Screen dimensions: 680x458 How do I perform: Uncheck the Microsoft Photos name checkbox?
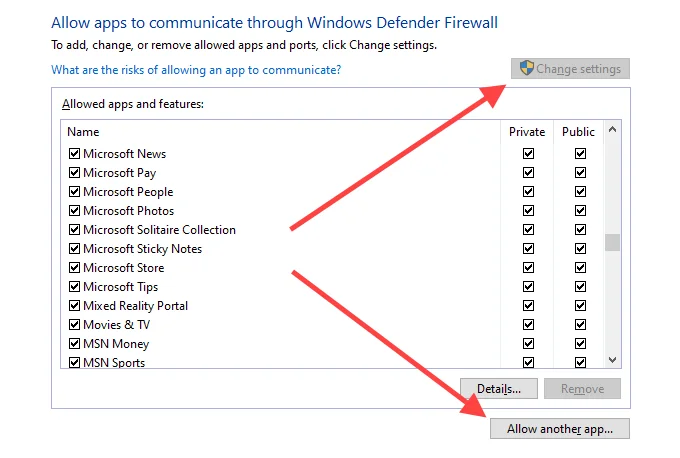[x=74, y=211]
